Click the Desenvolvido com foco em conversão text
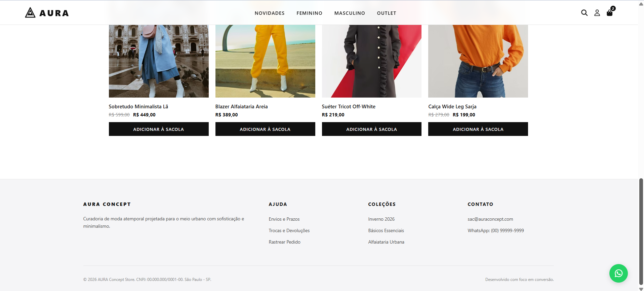The width and height of the screenshot is (644, 291). pyautogui.click(x=519, y=280)
